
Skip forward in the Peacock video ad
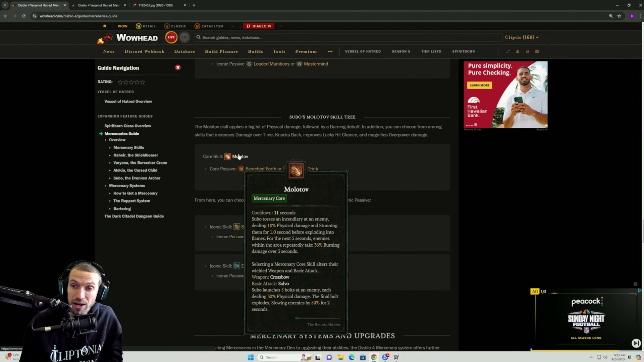coord(636,343)
